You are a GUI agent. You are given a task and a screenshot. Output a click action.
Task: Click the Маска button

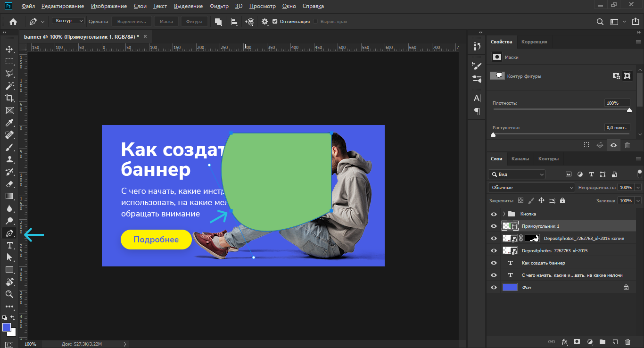click(166, 22)
